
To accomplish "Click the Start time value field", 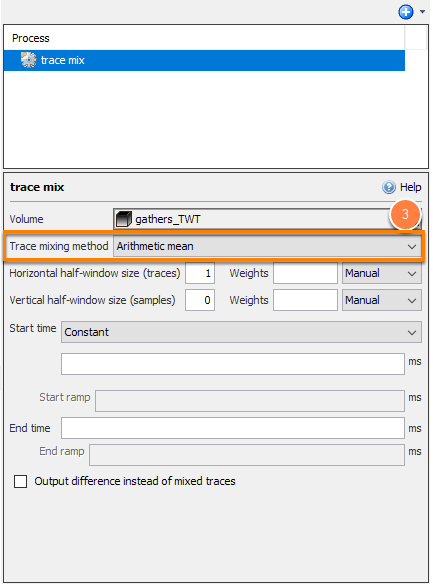I will 233,364.
